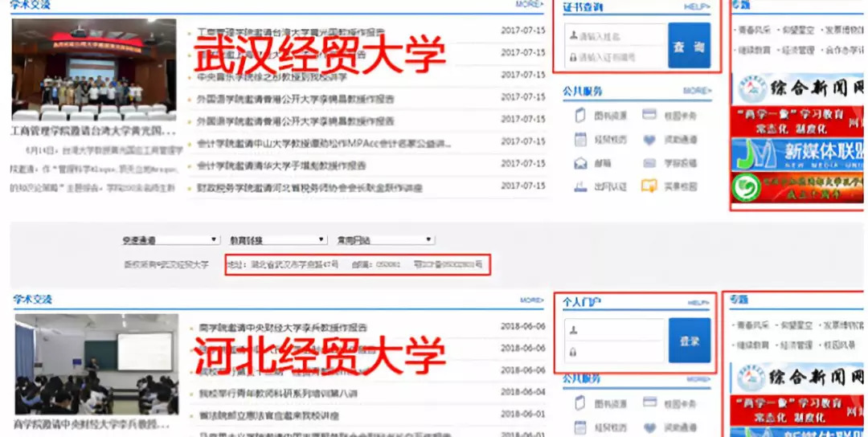The height and width of the screenshot is (437, 868).
Task: Click the 继续教育 link in the top page's 专题
Action: (x=754, y=50)
